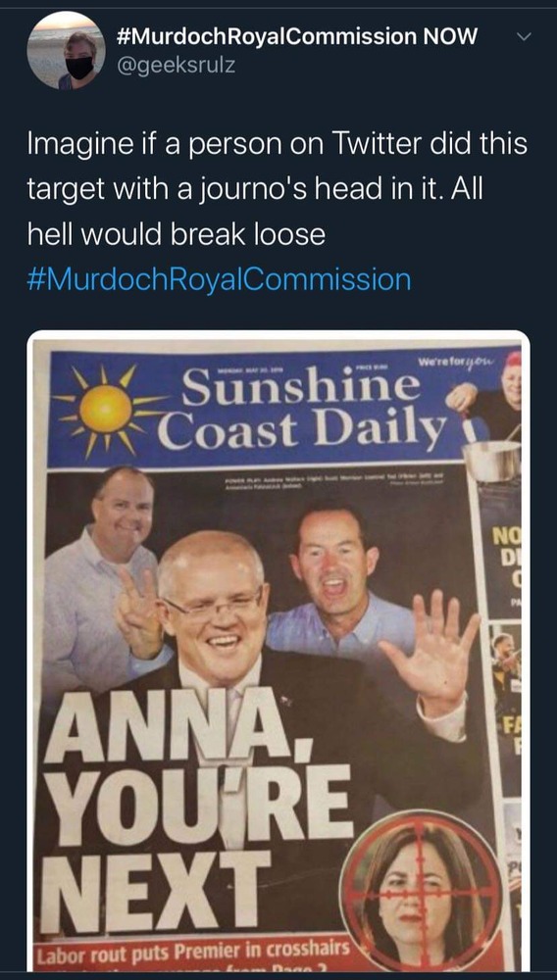Expand the tweet options chevron

(524, 37)
